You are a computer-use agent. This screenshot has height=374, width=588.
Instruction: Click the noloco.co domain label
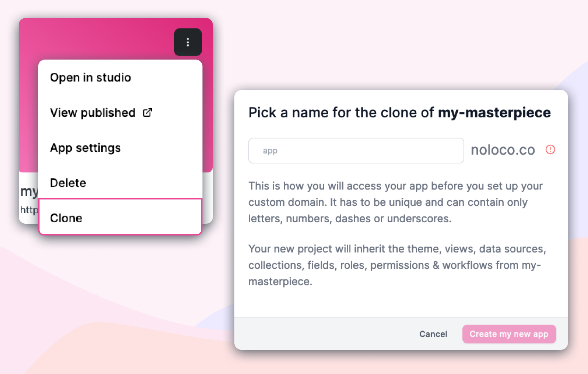(x=502, y=150)
